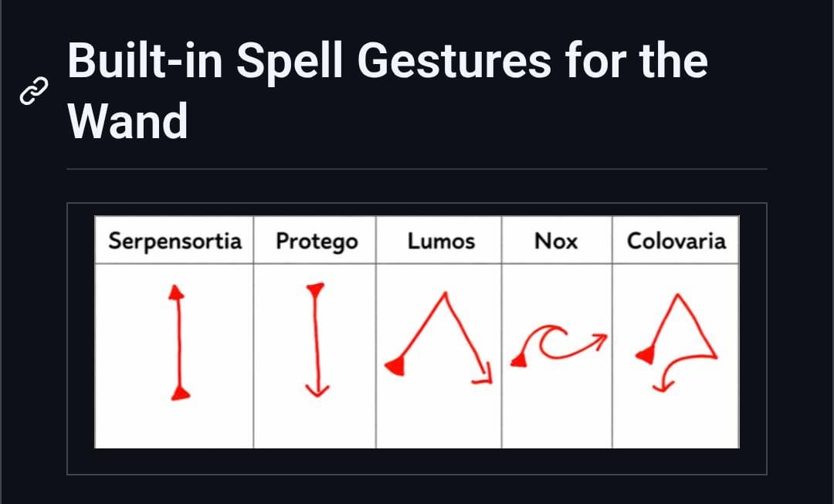Click the start triangle of the Serpensortia gesture

(x=180, y=394)
